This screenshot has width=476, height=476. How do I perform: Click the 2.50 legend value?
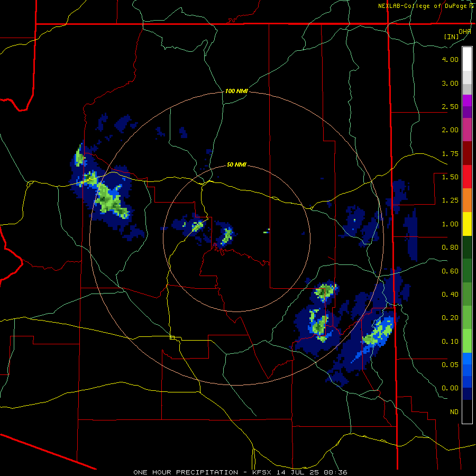[x=450, y=106]
